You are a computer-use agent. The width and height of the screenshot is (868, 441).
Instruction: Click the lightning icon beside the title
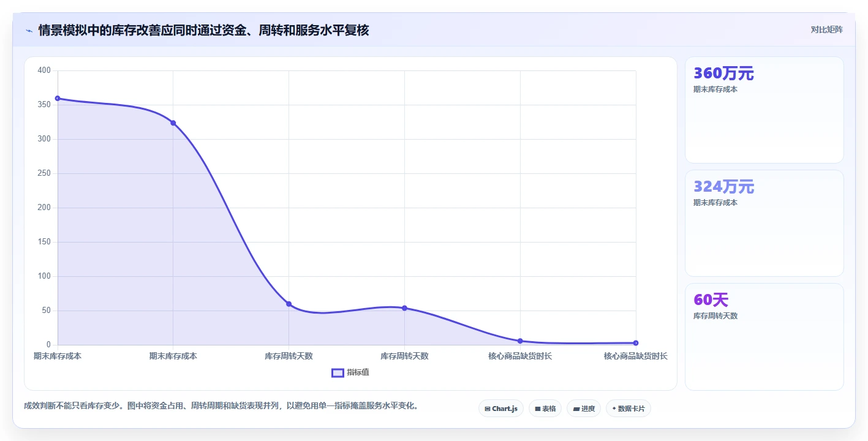29,31
